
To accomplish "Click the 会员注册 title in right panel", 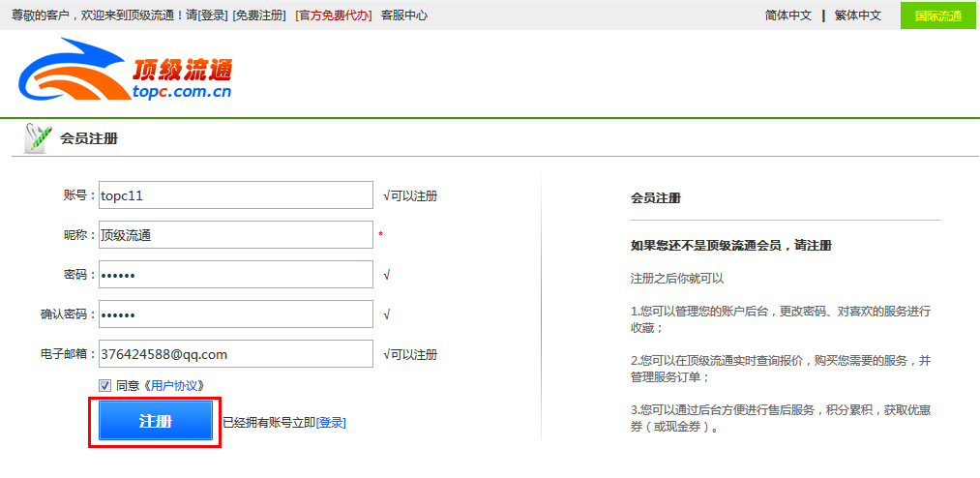I will pos(655,197).
